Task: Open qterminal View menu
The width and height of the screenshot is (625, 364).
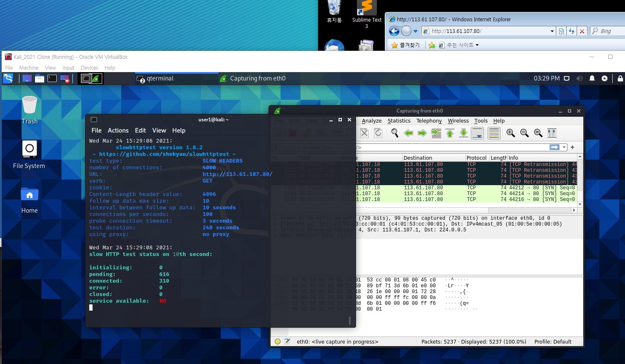Action: (x=159, y=131)
